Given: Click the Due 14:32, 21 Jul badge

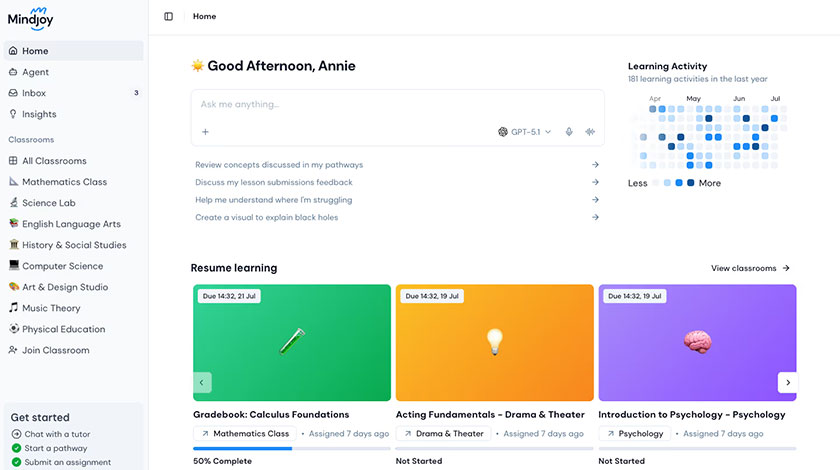Looking at the screenshot, I should coord(229,296).
